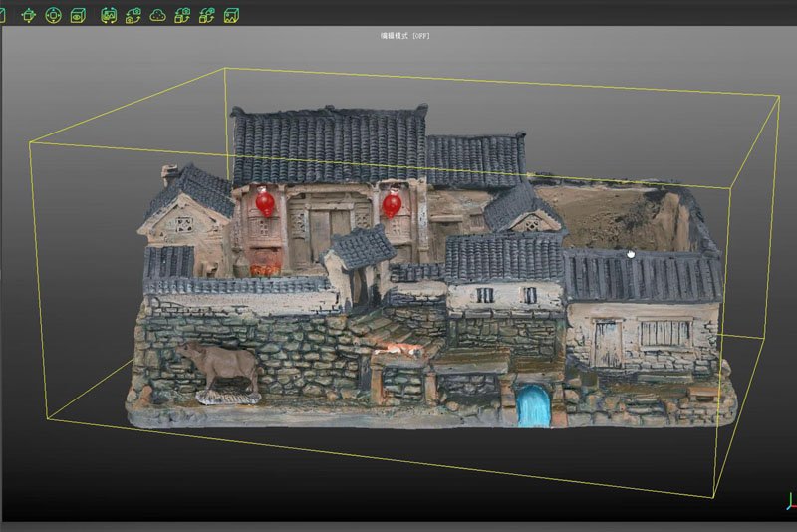Click the cube with eye-arrows icon
Viewport: 797px width, 532px height.
point(207,16)
